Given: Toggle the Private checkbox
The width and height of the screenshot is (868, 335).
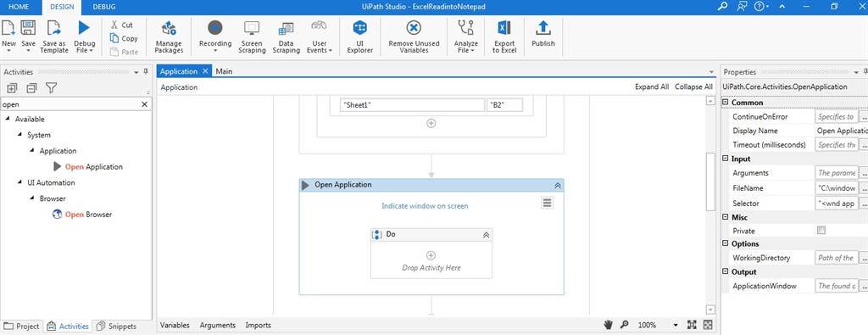Looking at the screenshot, I should pos(821,231).
